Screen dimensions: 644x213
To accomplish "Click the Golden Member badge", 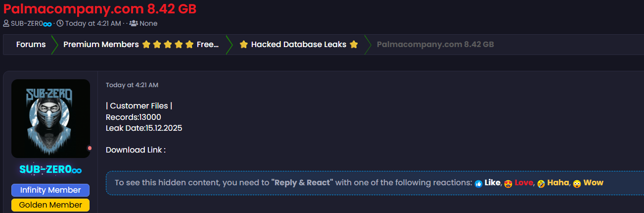I will click(50, 205).
